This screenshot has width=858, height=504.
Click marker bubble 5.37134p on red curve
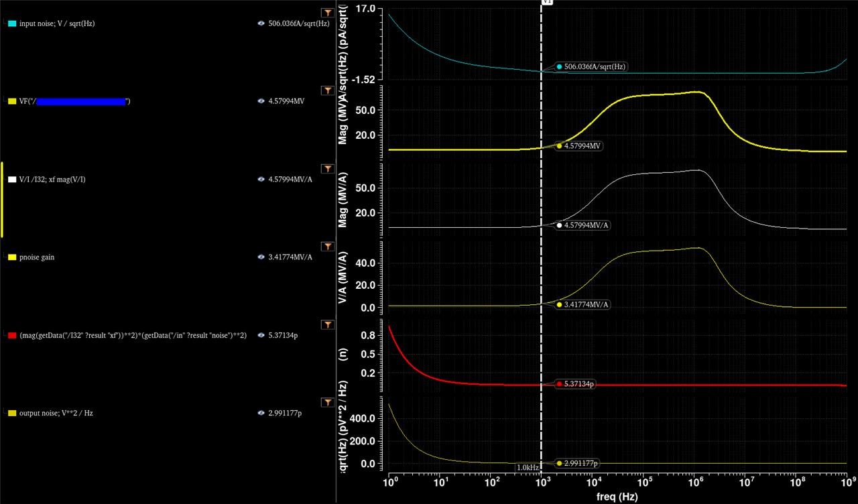click(574, 384)
